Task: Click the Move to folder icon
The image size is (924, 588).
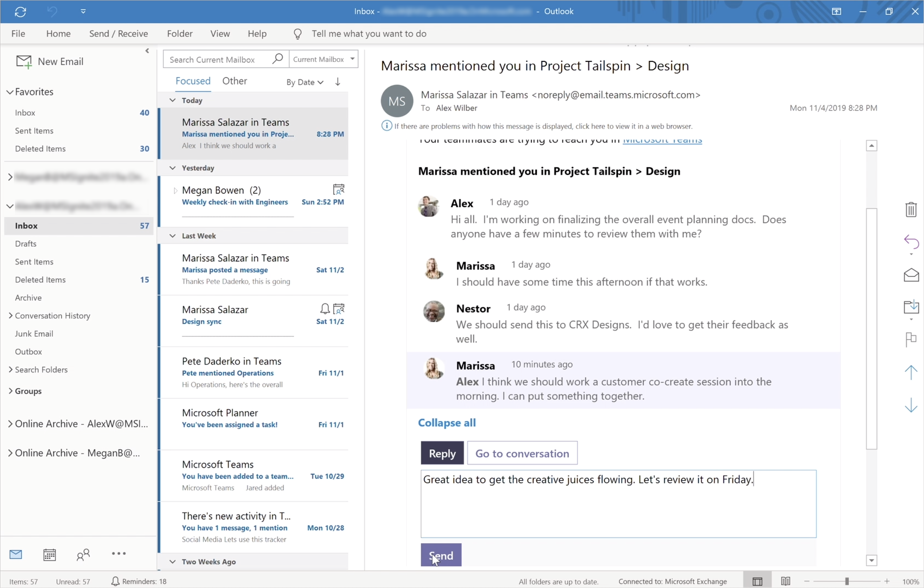Action: 911,307
